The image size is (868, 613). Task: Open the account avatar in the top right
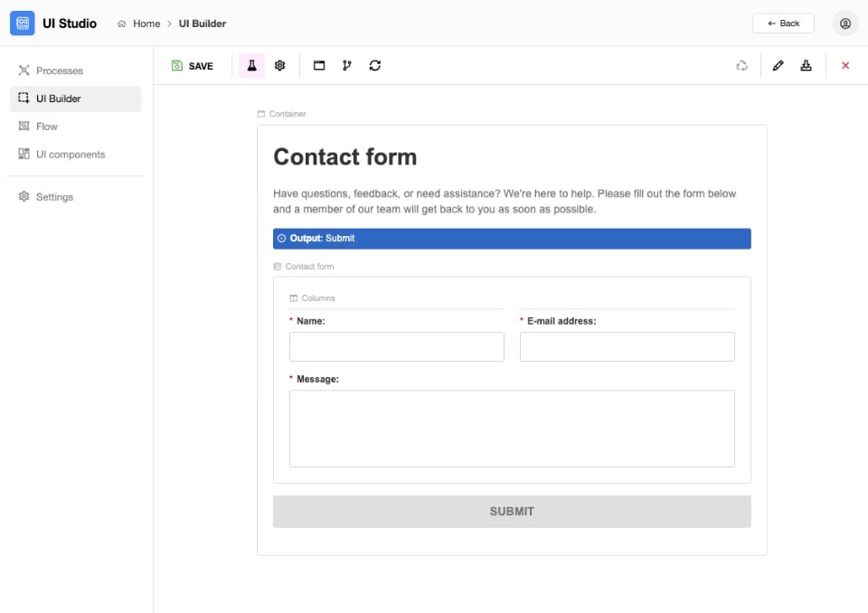point(844,24)
